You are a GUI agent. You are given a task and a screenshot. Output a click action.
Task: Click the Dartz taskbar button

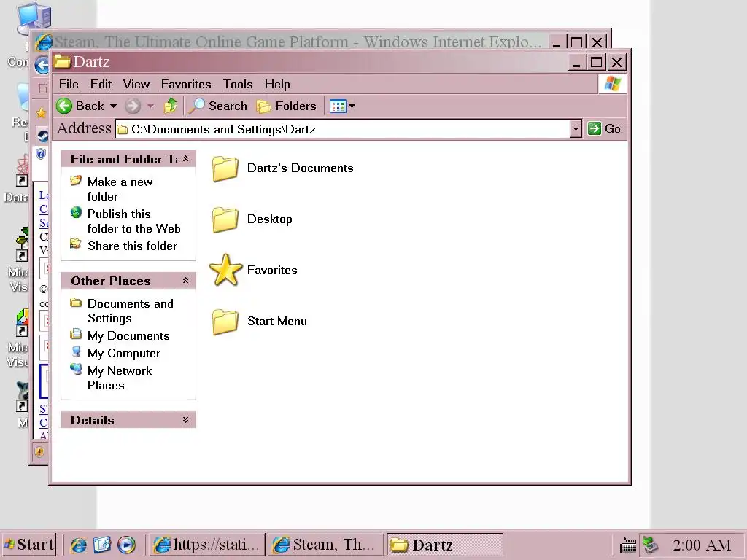(444, 544)
